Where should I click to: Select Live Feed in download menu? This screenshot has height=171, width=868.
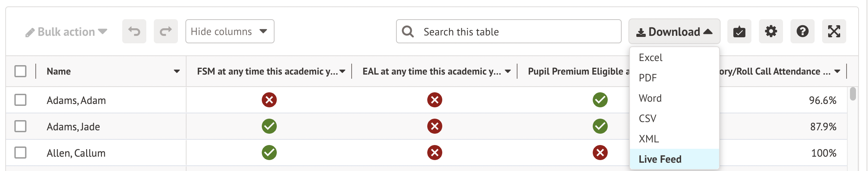click(x=660, y=159)
